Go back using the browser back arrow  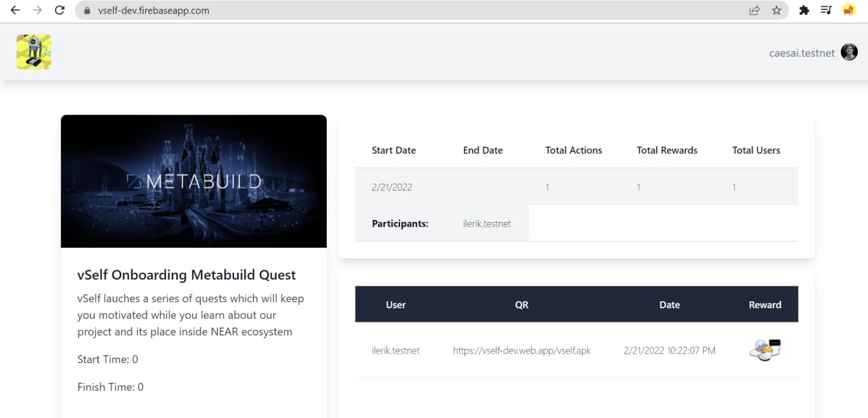[15, 10]
